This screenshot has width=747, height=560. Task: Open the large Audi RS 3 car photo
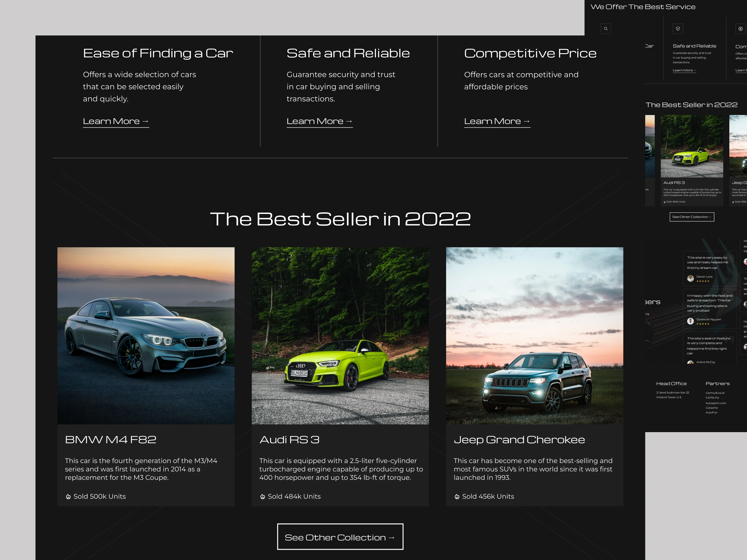(340, 336)
